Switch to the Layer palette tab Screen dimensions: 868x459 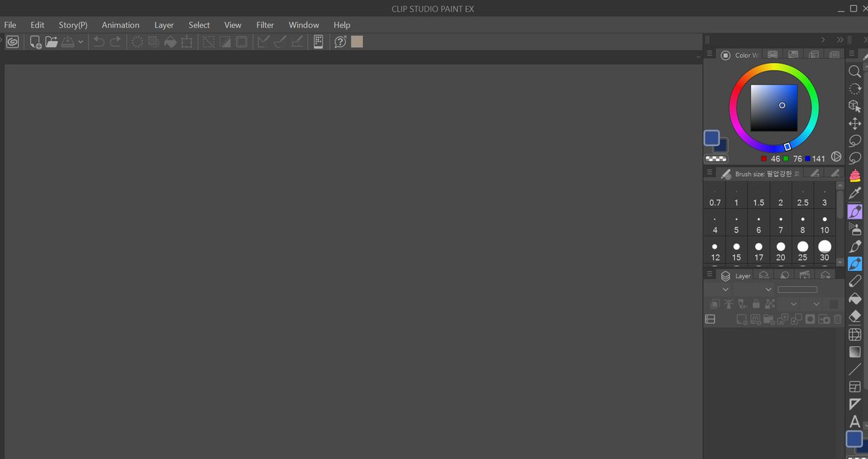[x=736, y=275]
